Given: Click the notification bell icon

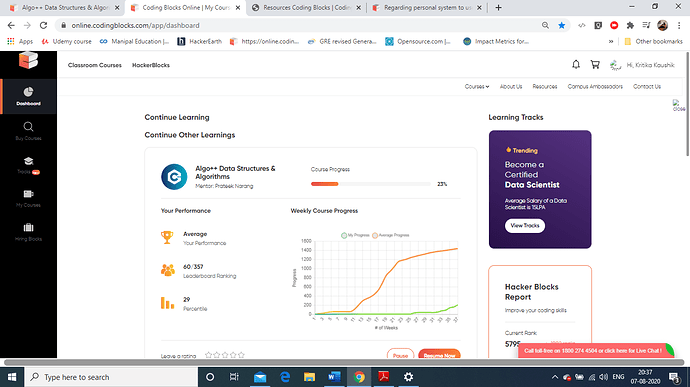Looking at the screenshot, I should [576, 65].
